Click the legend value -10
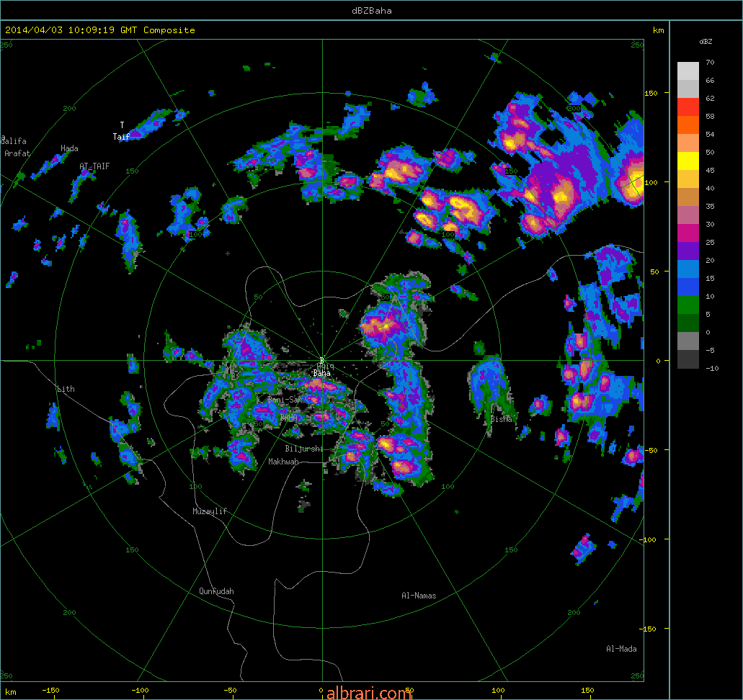This screenshot has width=743, height=700. click(x=712, y=368)
